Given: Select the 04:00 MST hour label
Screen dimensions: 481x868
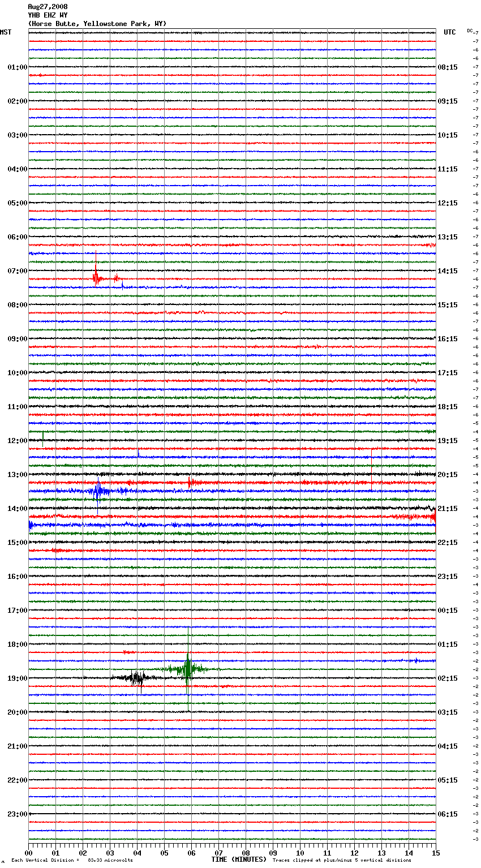Looking at the screenshot, I should tap(18, 169).
